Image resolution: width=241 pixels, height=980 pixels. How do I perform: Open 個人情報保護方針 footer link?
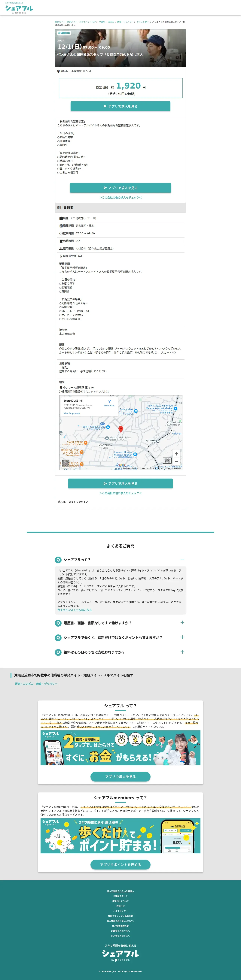coord(120,926)
